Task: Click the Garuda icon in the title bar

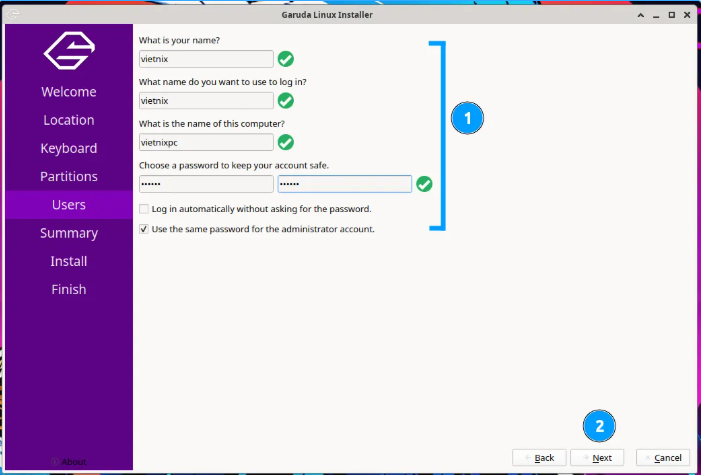Action: click(13, 14)
